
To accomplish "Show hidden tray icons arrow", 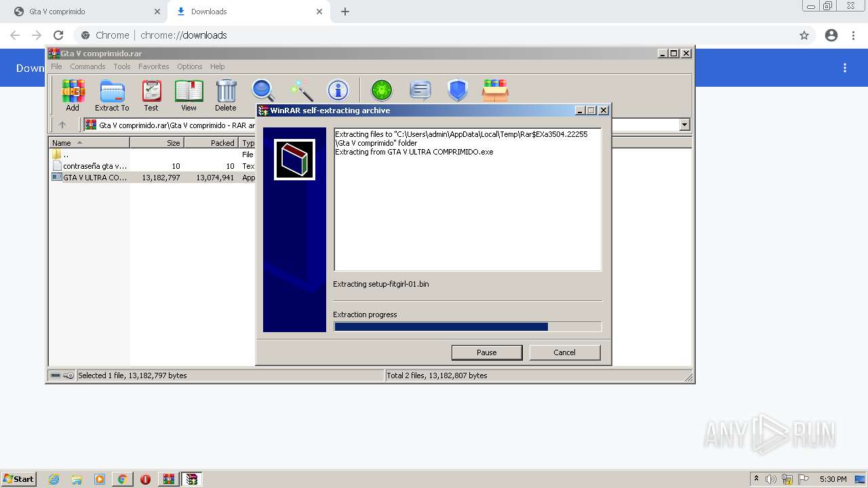I will 756,479.
